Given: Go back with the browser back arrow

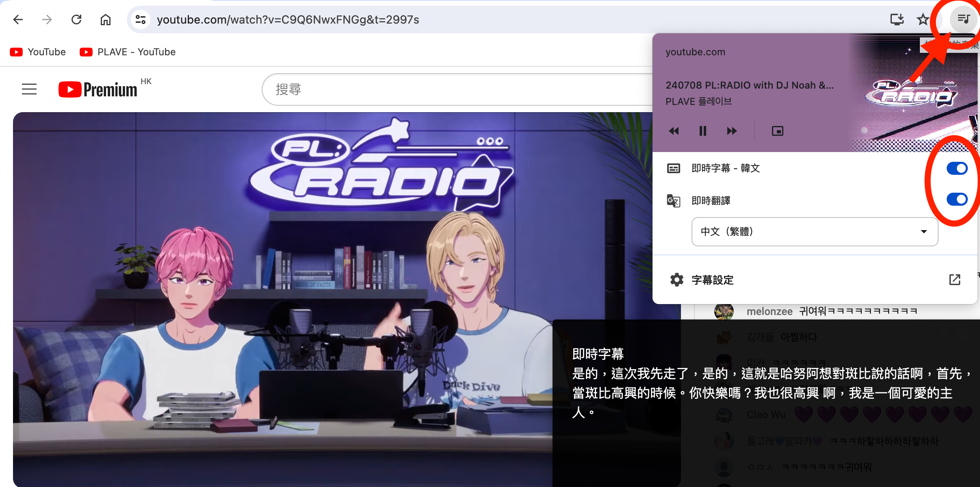Looking at the screenshot, I should 18,20.
